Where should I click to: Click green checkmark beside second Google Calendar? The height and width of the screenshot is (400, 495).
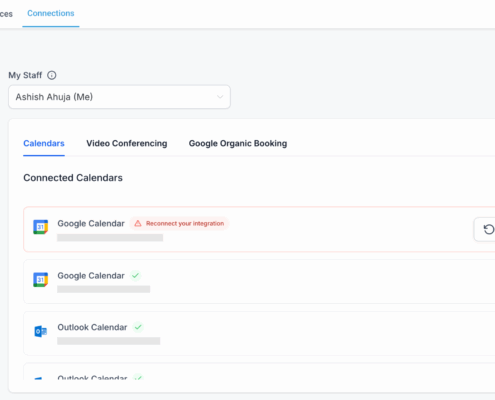click(x=135, y=276)
